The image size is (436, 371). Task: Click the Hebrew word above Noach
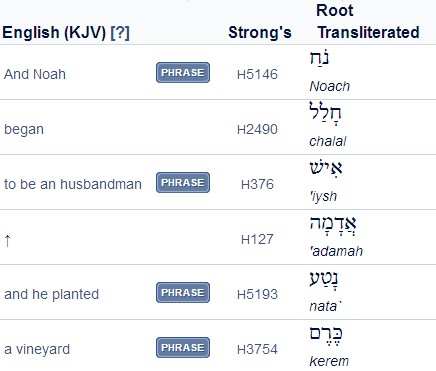pyautogui.click(x=319, y=58)
